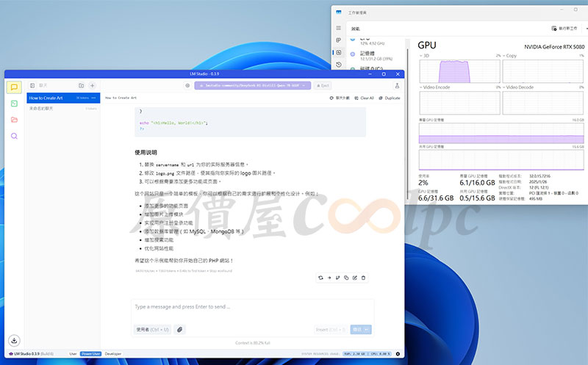Delete the assistant message with trash icon

[363, 278]
